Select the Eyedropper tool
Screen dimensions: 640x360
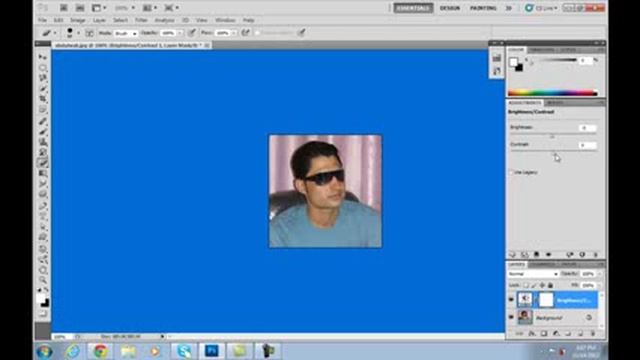43,110
